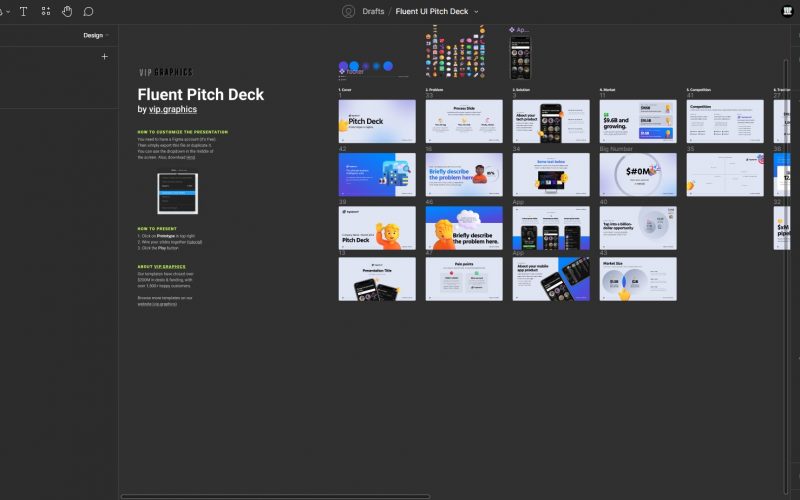
Task: Click the Big Number frame label
Action: coord(616,149)
